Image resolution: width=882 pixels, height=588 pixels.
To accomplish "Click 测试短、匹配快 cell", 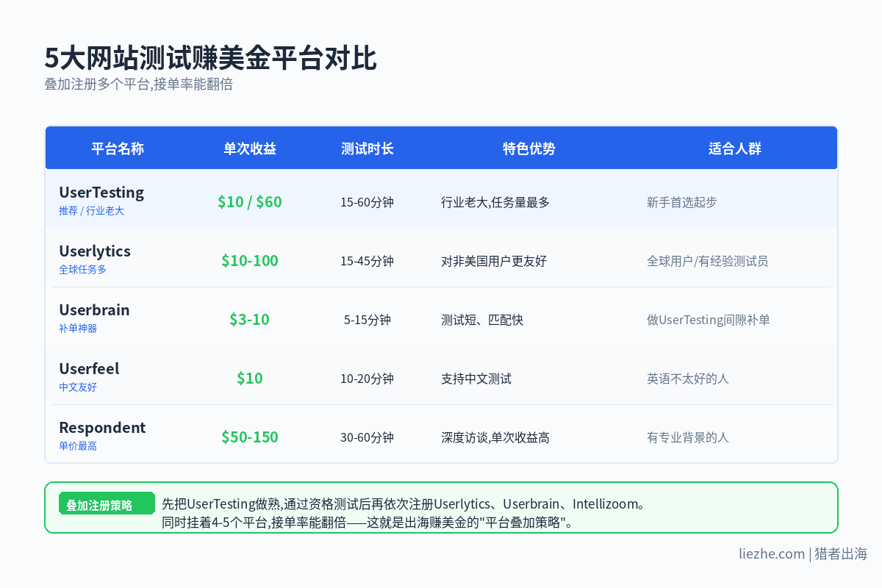I will tap(482, 320).
